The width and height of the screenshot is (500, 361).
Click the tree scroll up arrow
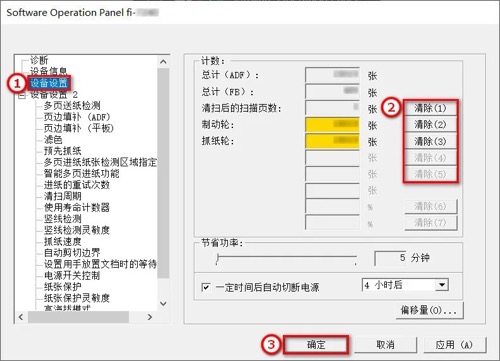point(163,62)
